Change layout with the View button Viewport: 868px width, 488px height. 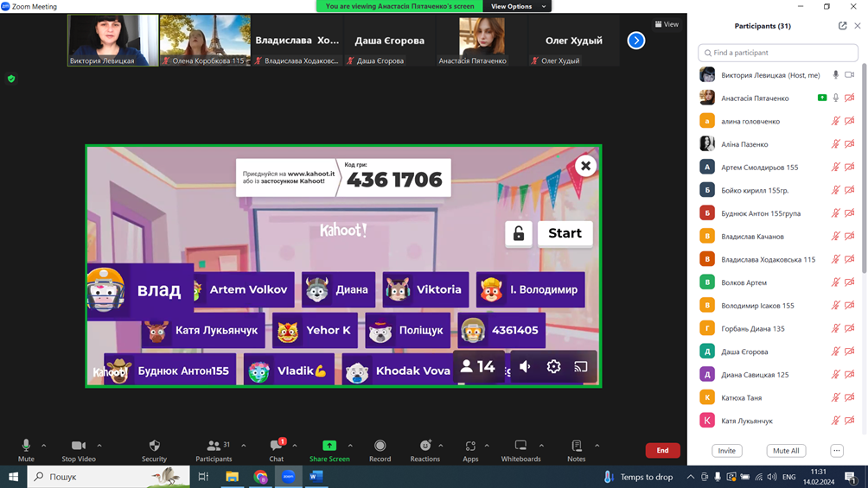667,24
